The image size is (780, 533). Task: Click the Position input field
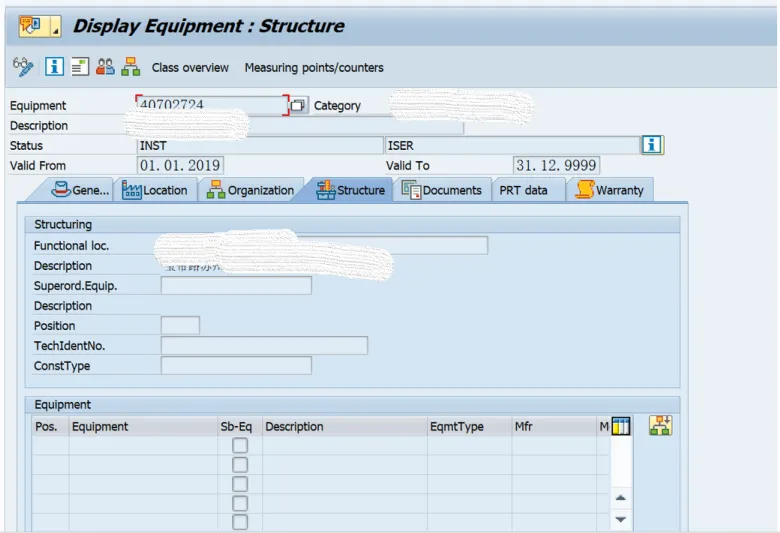point(180,325)
